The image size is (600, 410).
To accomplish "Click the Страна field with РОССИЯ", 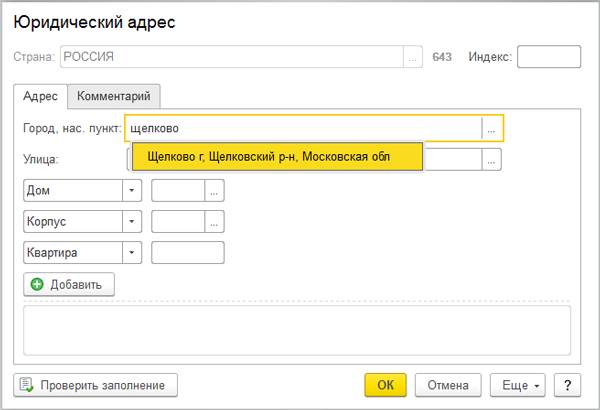I will [x=232, y=57].
